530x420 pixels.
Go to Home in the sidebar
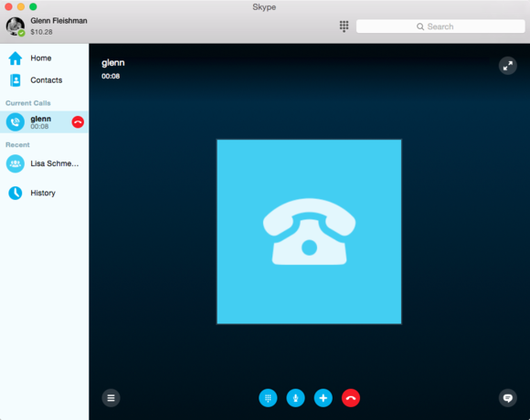44,58
